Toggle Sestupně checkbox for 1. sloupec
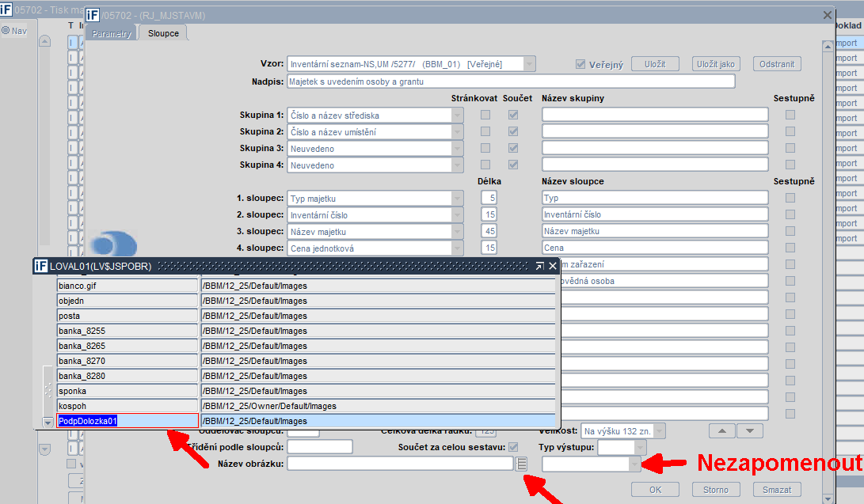This screenshot has width=864, height=504. click(790, 198)
